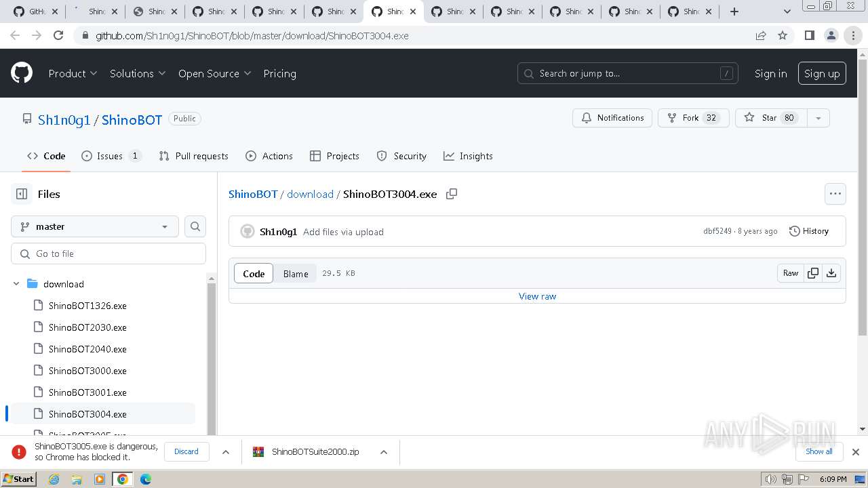The height and width of the screenshot is (488, 868).
Task: Click the Sign up button
Action: [822, 73]
